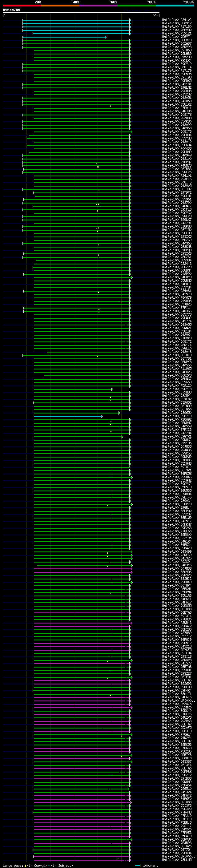
Task: Click label UniRef100_B9GYK1
Action: pos(177,436)
